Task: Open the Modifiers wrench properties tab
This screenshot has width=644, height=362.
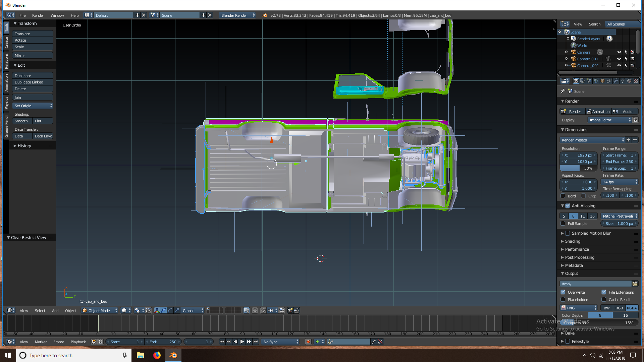Action: click(x=616, y=81)
